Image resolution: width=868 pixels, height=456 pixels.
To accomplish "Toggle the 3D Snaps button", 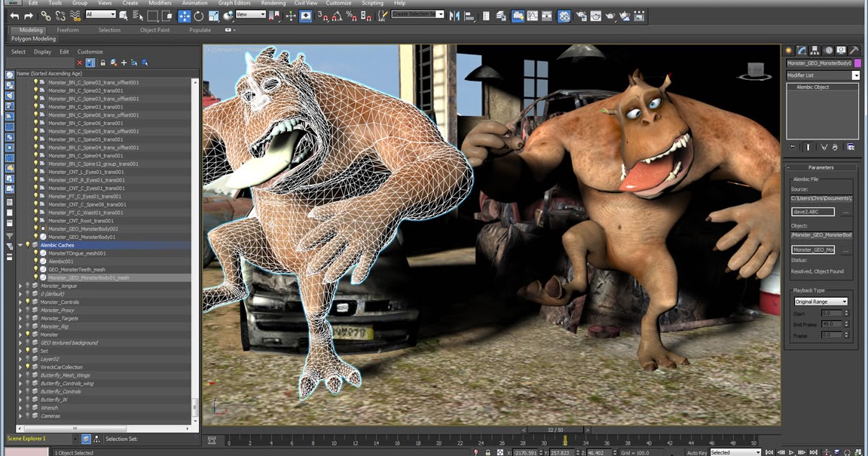I will point(322,16).
